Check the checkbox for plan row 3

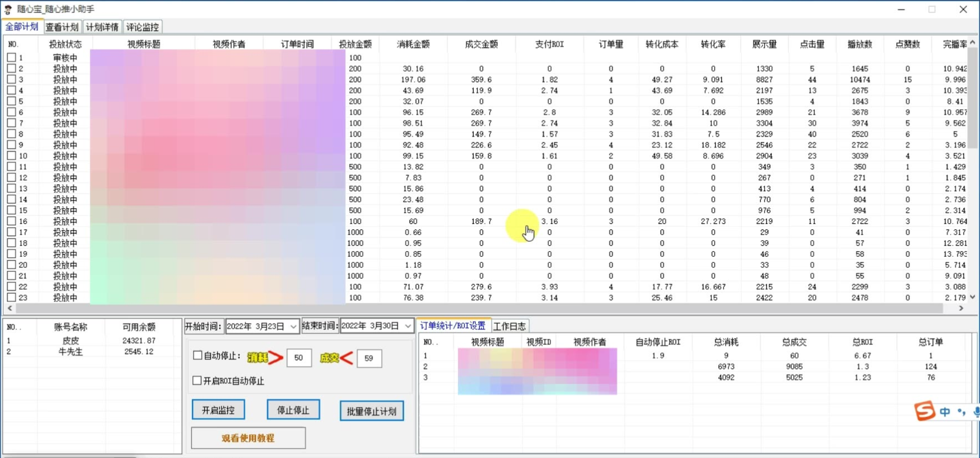click(11, 80)
